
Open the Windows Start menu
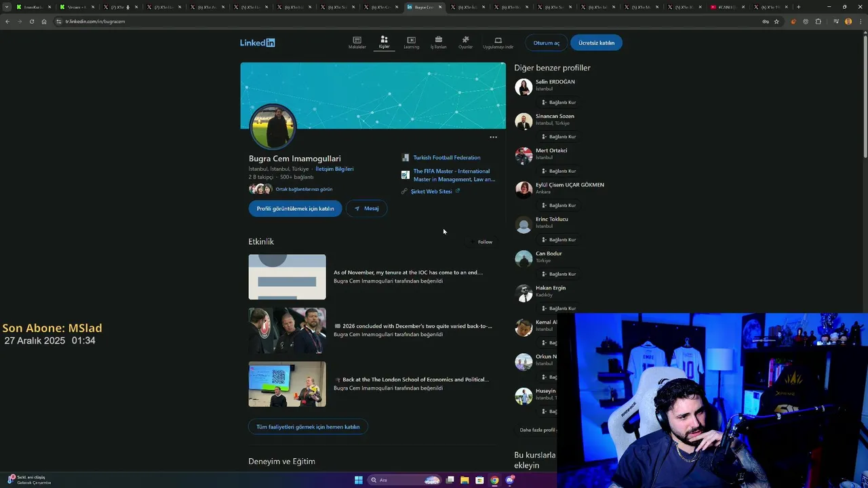(x=359, y=481)
